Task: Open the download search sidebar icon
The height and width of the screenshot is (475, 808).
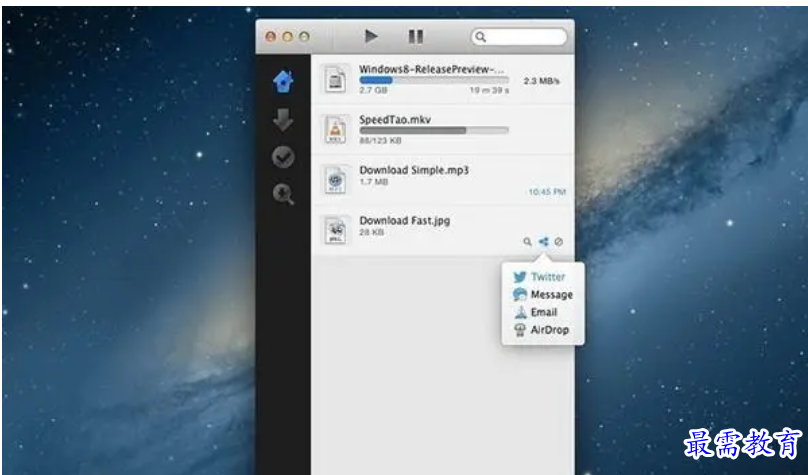Action: pos(283,195)
